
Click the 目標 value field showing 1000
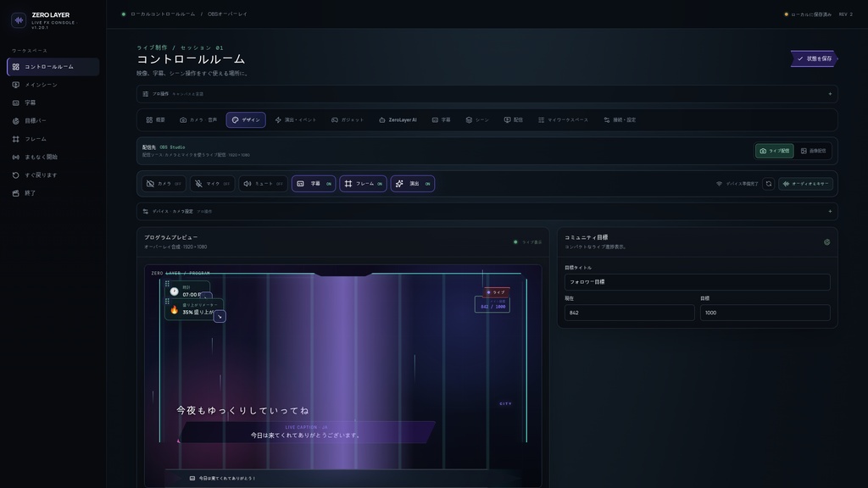(765, 313)
